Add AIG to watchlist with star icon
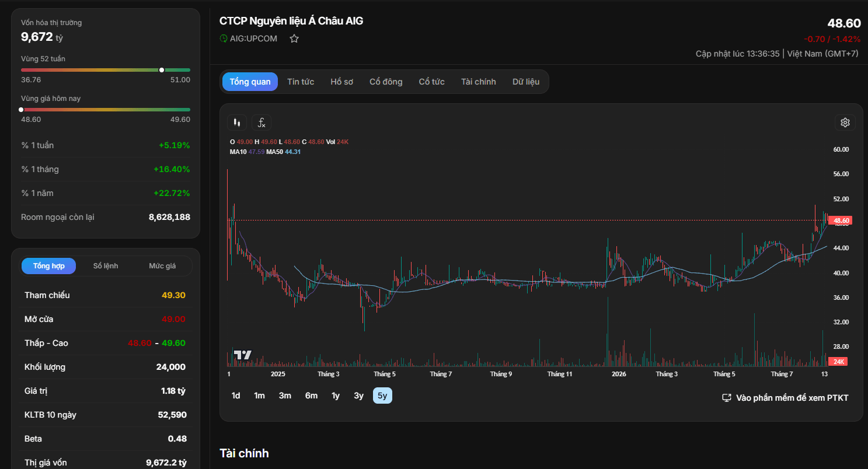The image size is (868, 469). pyautogui.click(x=294, y=38)
